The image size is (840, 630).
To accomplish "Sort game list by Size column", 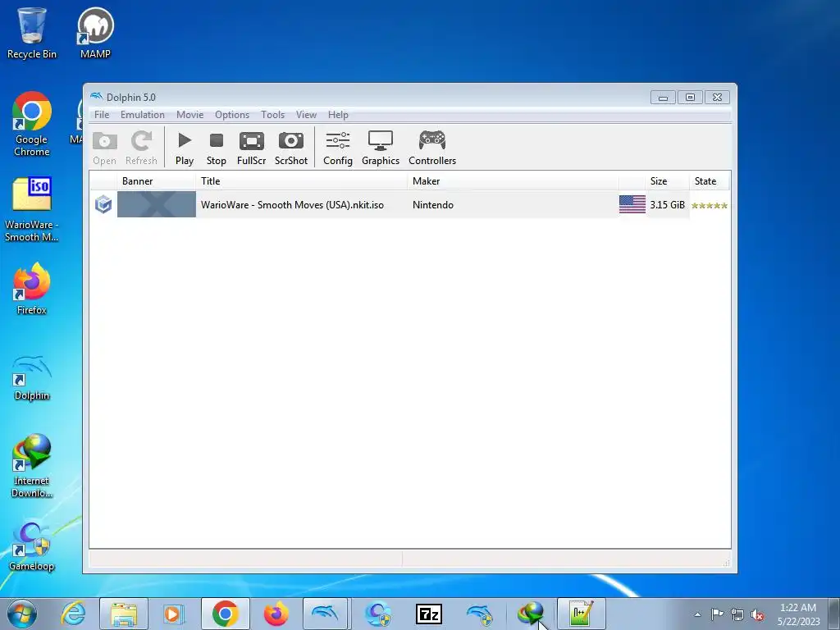I will pos(668,181).
